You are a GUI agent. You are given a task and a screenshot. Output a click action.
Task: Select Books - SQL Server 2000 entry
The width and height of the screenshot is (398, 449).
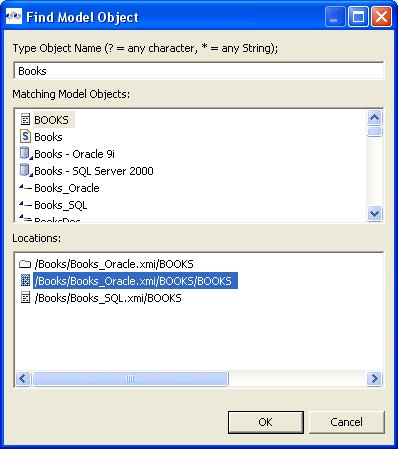tap(94, 171)
